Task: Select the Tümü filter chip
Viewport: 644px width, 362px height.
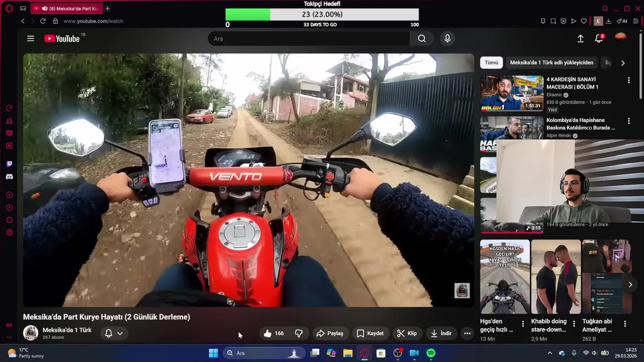Action: click(x=492, y=62)
